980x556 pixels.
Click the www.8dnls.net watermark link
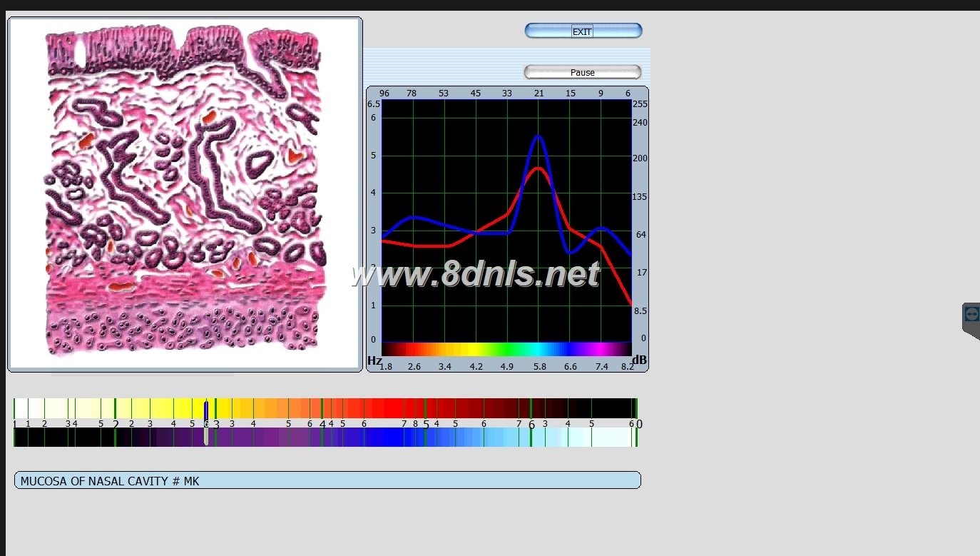pyautogui.click(x=473, y=275)
